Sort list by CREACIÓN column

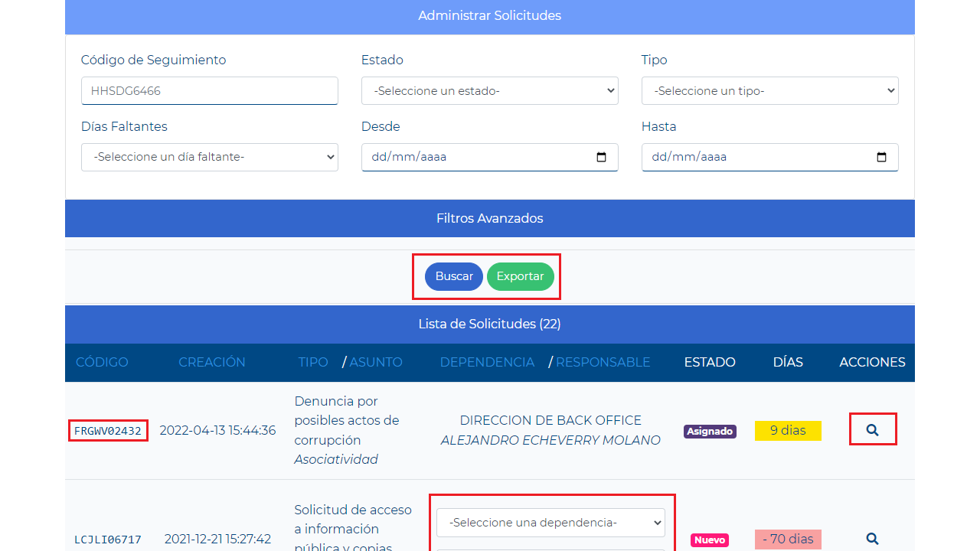pyautogui.click(x=212, y=362)
